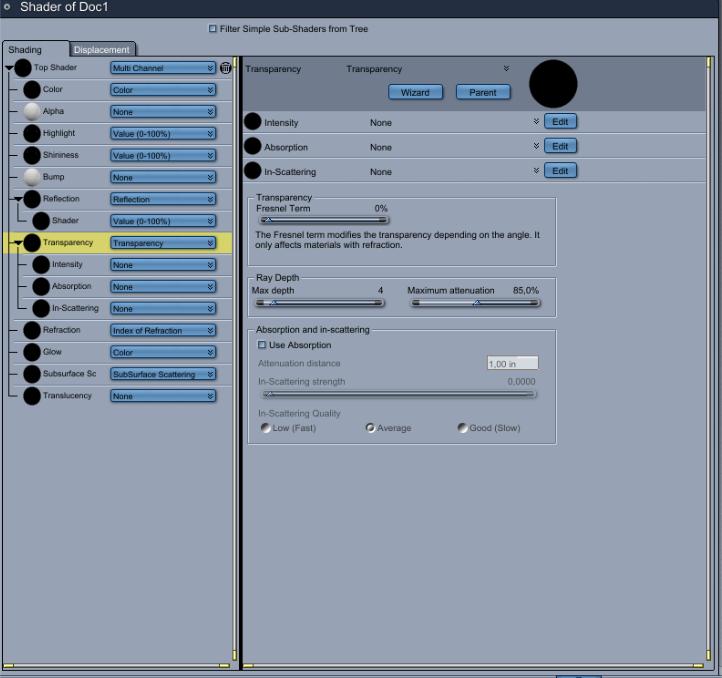The image size is (722, 678).
Task: Click the Intensity sphere in shader tree
Action: [x=41, y=264]
